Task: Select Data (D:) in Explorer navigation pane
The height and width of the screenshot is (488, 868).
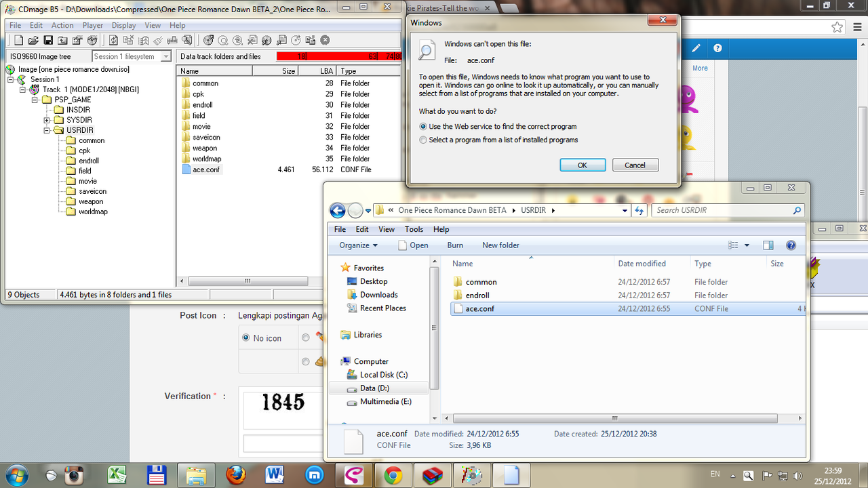Action: tap(374, 388)
